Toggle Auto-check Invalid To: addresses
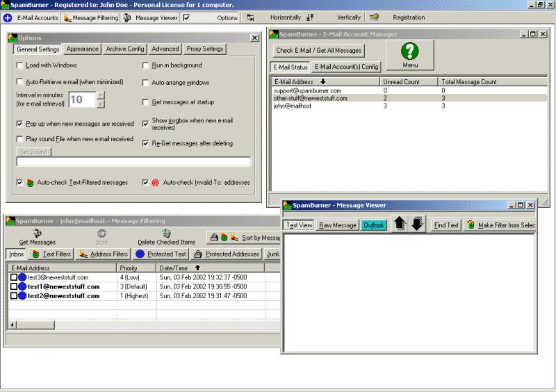The width and height of the screenshot is (556, 392). 145,183
